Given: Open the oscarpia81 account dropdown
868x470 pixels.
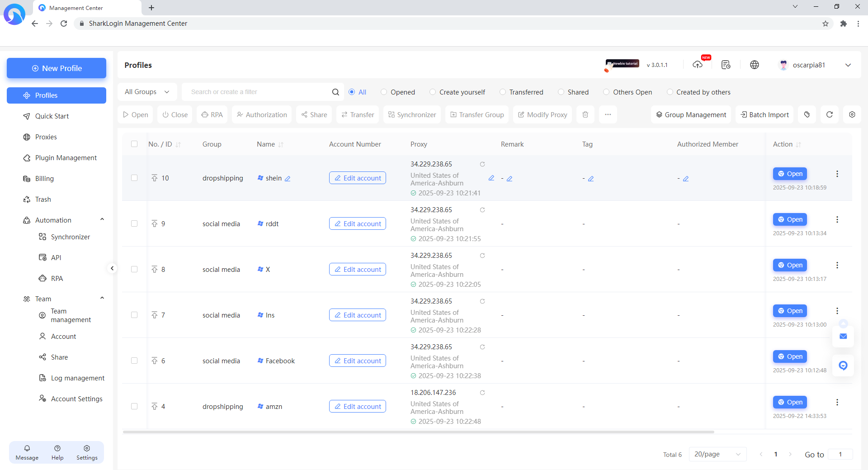Looking at the screenshot, I should click(815, 65).
